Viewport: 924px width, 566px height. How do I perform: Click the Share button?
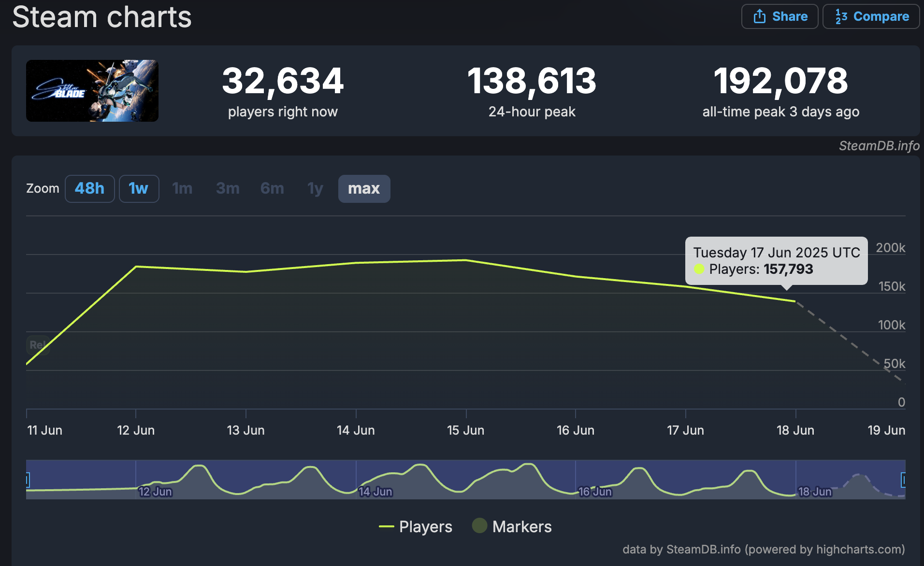tap(780, 16)
